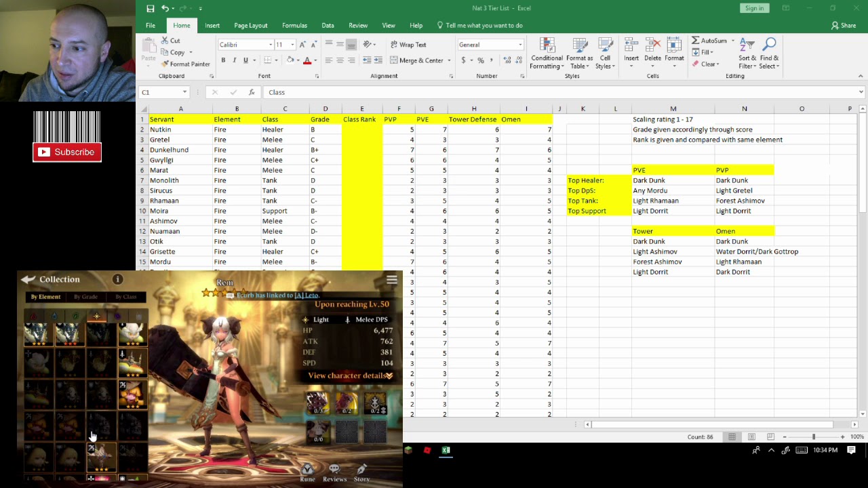Apply the fill color bucket
The height and width of the screenshot is (488, 868).
[290, 60]
